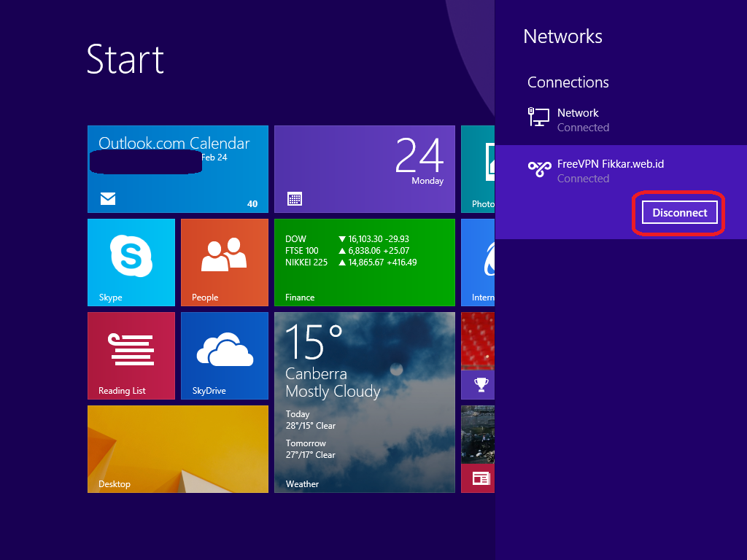Click the NIKKEI 225 index row
Viewport: 747px width, 560px height.
(351, 262)
